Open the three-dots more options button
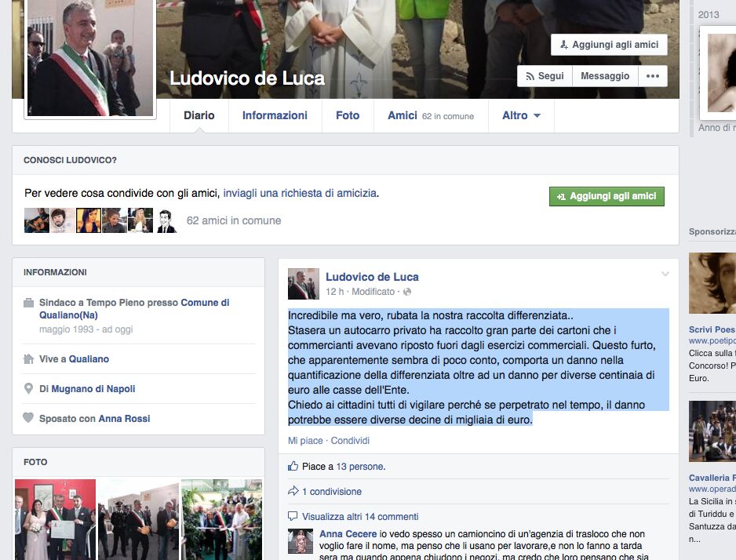Viewport: 736px width, 560px height. [653, 76]
